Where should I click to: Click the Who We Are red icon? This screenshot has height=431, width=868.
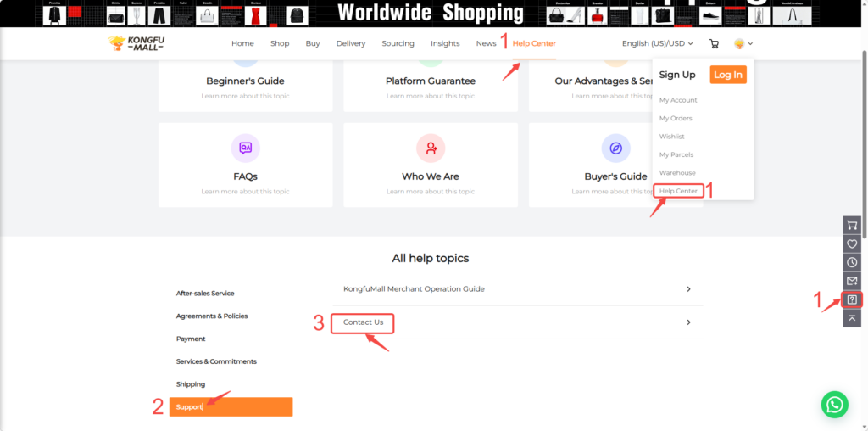(431, 148)
